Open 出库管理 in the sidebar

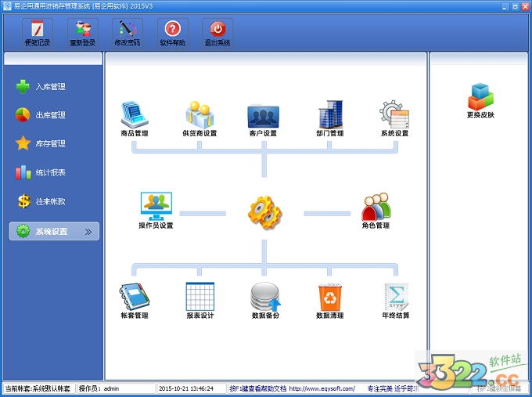[x=41, y=115]
